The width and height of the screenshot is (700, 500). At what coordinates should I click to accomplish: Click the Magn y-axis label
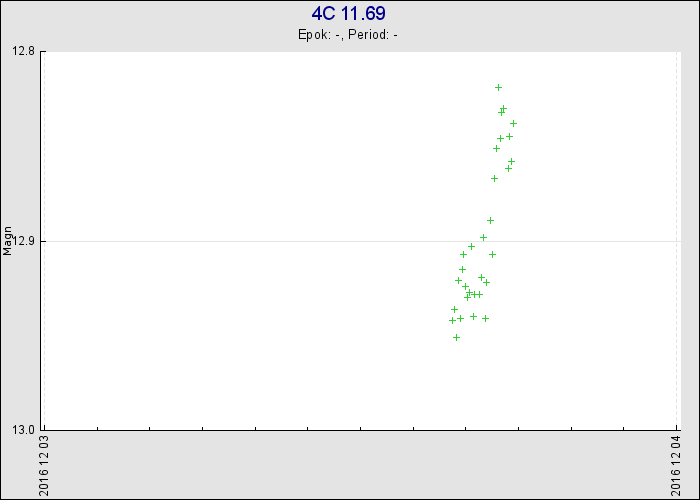(7, 241)
